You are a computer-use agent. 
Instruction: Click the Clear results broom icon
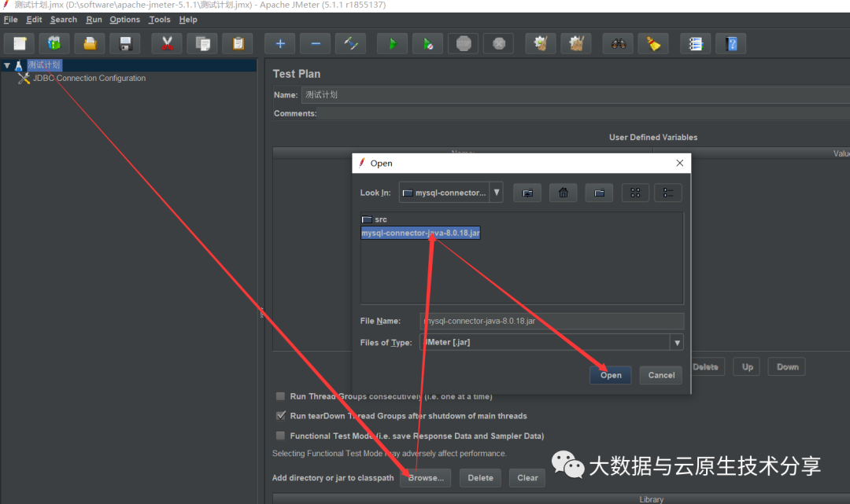click(x=541, y=44)
